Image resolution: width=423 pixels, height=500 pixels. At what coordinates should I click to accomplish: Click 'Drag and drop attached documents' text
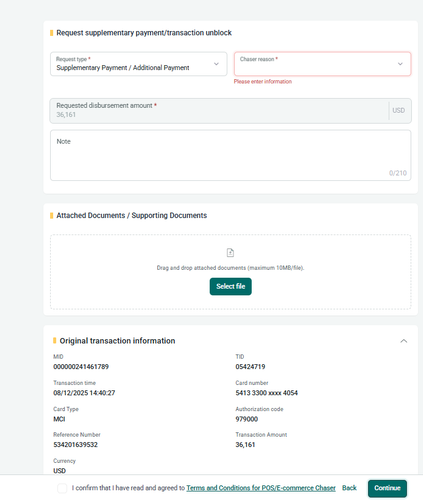click(x=230, y=268)
